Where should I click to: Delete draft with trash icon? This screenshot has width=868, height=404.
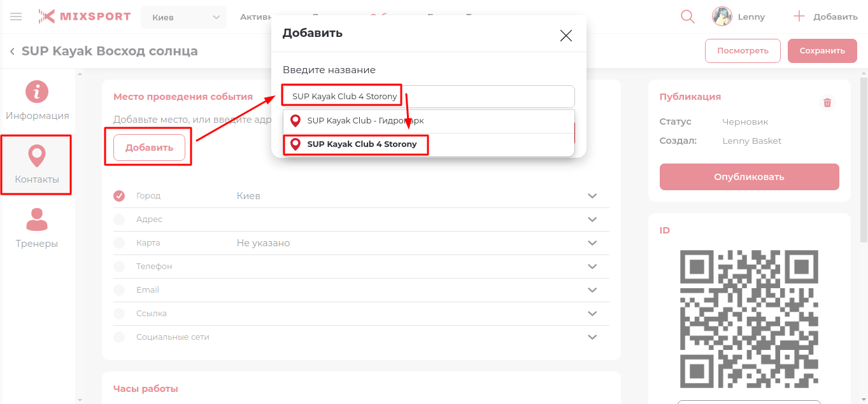pos(827,102)
